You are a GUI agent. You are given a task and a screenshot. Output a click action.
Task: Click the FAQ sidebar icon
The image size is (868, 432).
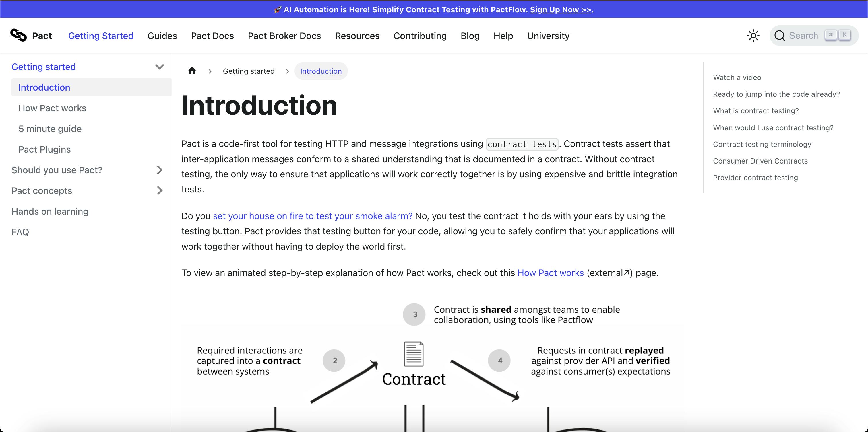(20, 231)
